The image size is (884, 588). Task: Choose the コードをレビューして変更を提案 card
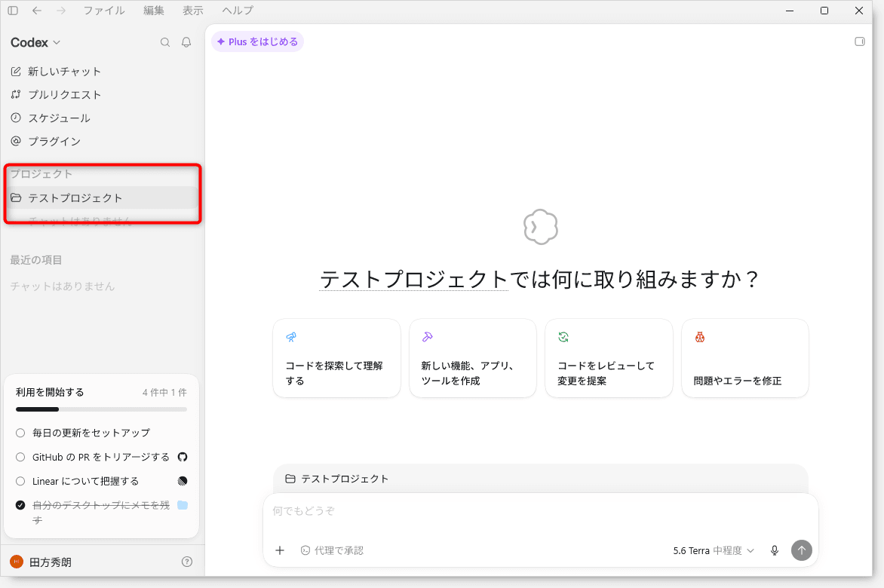pos(609,358)
